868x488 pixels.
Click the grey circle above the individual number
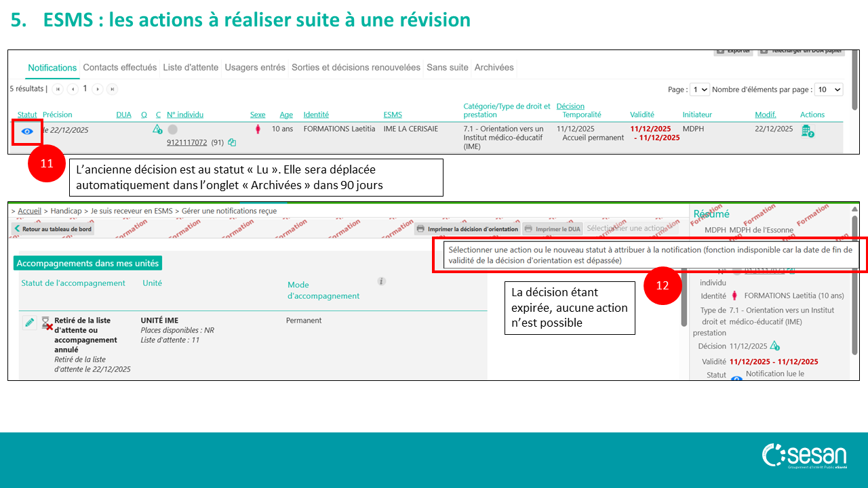[x=172, y=129]
